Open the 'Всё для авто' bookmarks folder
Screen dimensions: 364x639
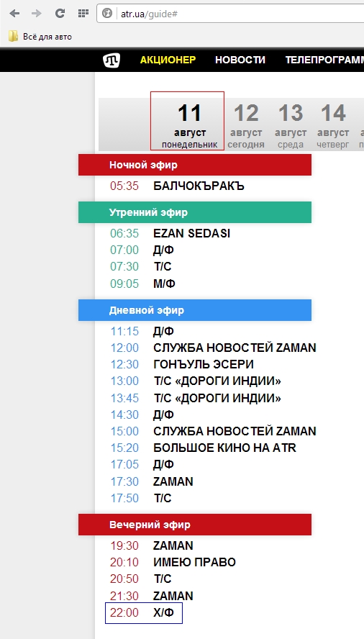coord(40,36)
